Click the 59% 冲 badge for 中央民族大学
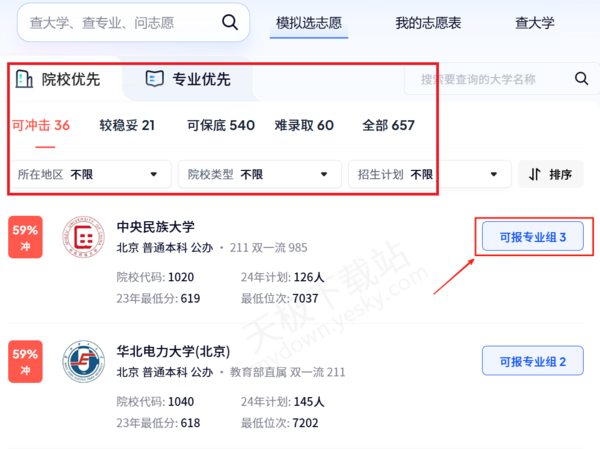This screenshot has width=600, height=449. (25, 237)
